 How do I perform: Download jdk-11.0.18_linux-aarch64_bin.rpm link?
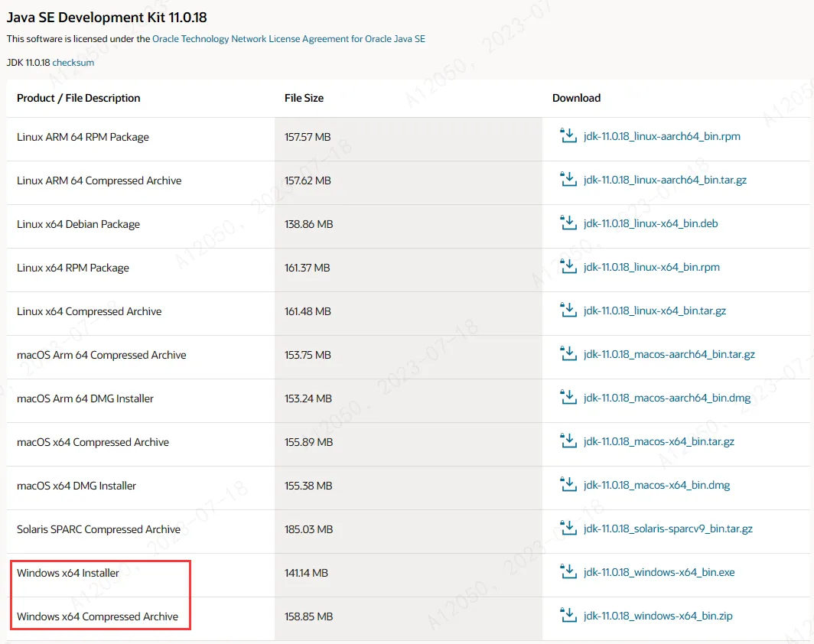pyautogui.click(x=662, y=136)
